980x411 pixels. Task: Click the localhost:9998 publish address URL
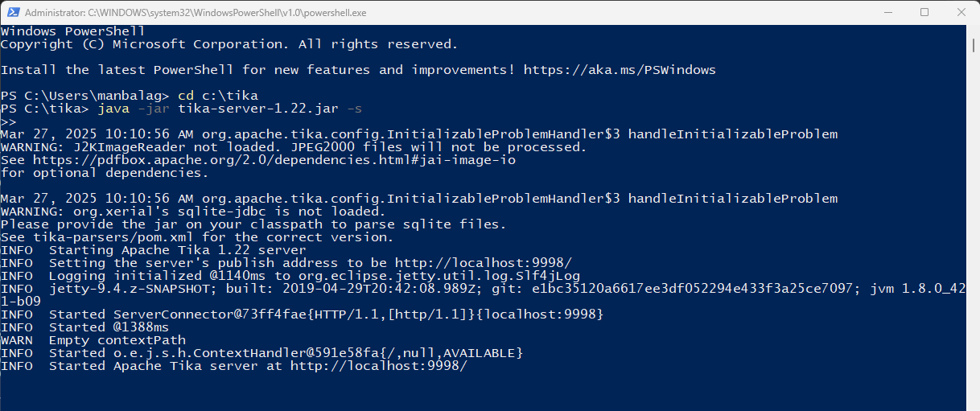click(459, 263)
